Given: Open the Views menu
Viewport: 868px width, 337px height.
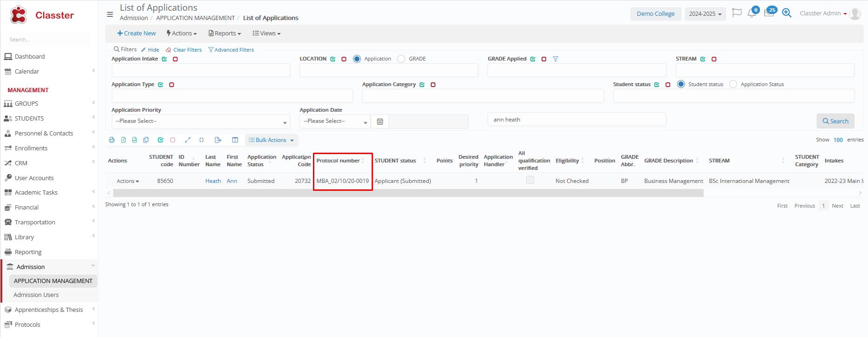Looking at the screenshot, I should point(266,34).
